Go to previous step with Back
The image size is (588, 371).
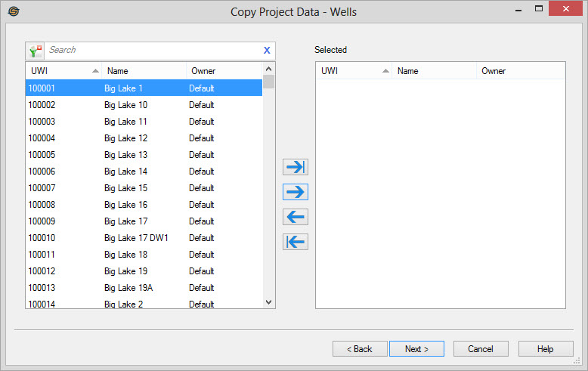[x=360, y=349]
